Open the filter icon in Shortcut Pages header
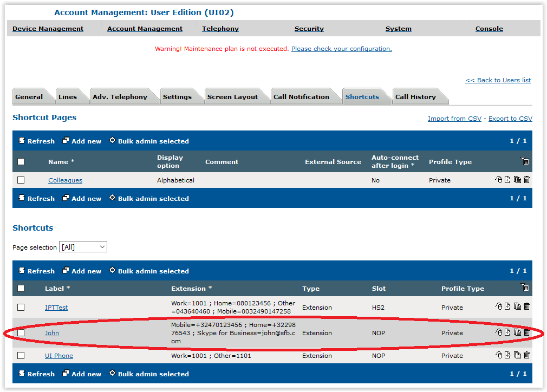This screenshot has height=392, width=547. [525, 161]
